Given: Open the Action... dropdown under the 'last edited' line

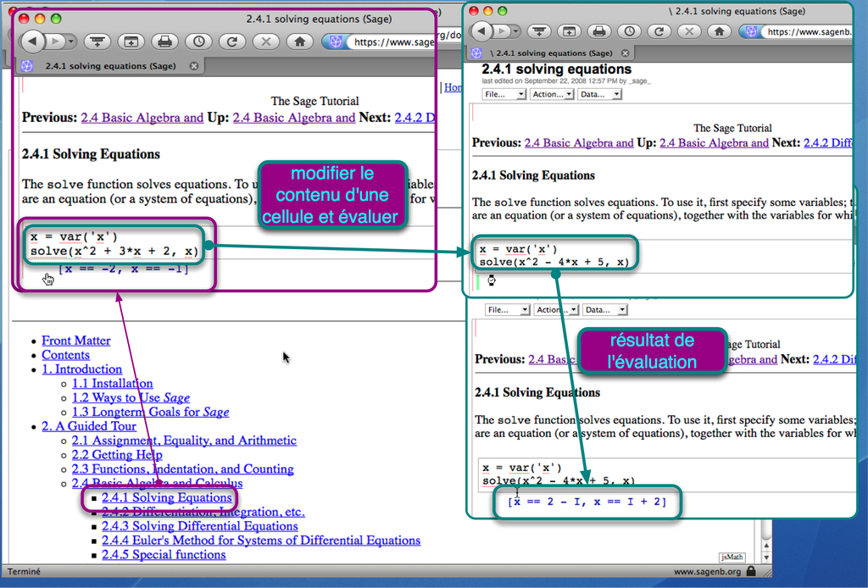Looking at the screenshot, I should pos(552,95).
